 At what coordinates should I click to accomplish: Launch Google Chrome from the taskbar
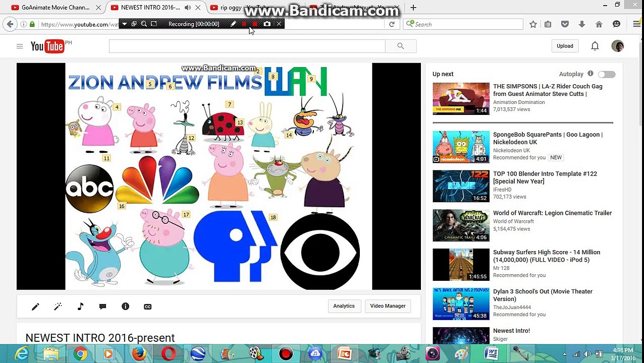click(x=80, y=354)
